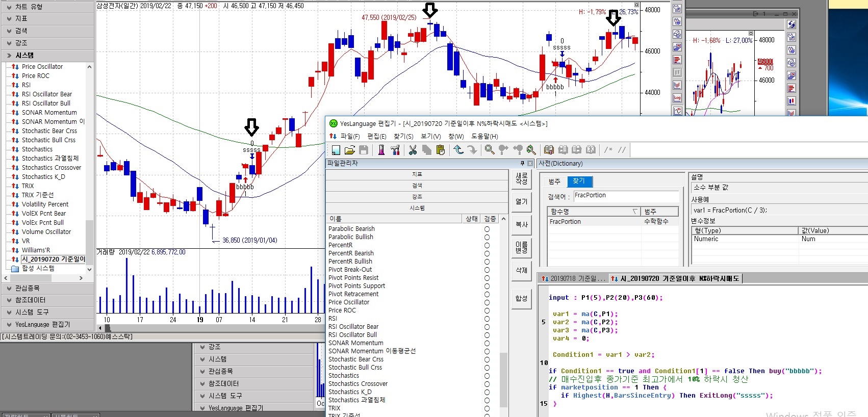Click the 검색어 search input field
Screen dimensions: 868x417
626,196
